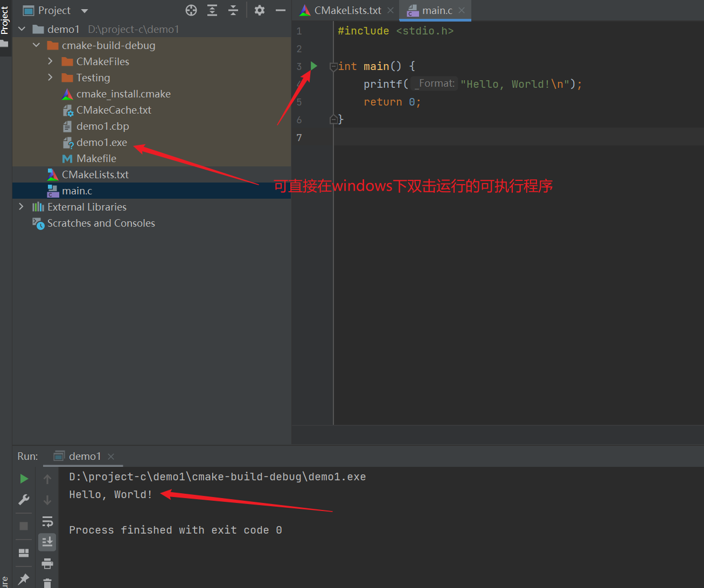The image size is (704, 588).
Task: Select demo1.cbp file
Action: tap(102, 126)
